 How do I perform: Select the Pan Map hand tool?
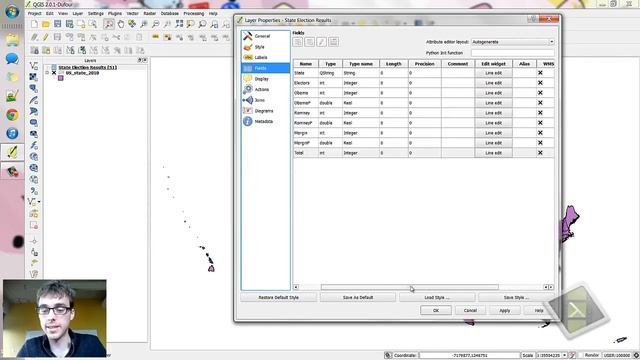tap(120, 24)
